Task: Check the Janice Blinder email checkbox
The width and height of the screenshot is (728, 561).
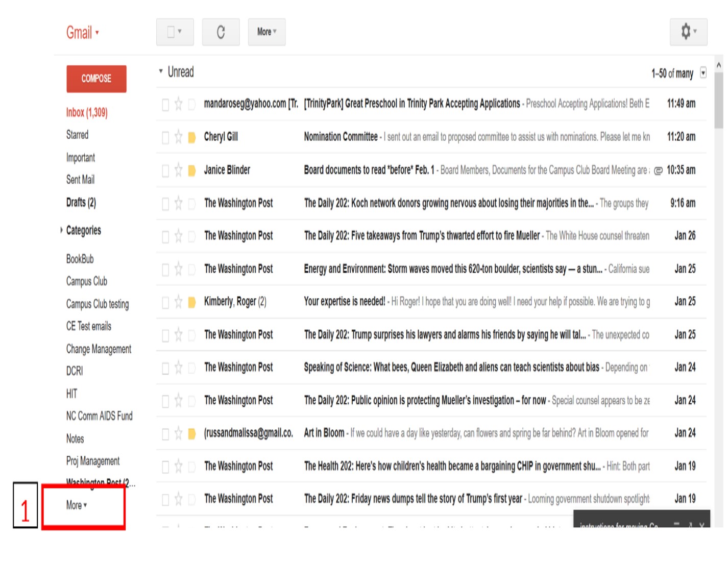Action: (x=165, y=171)
